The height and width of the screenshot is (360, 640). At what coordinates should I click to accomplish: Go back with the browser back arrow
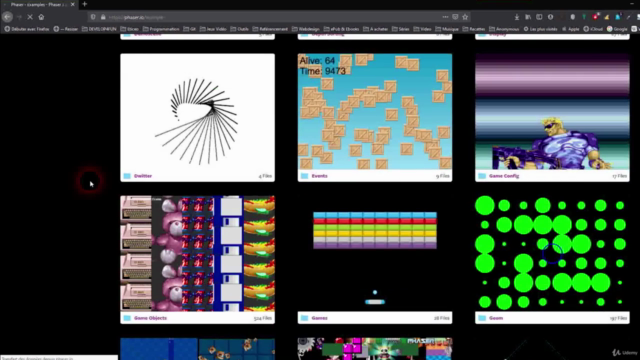click(7, 17)
